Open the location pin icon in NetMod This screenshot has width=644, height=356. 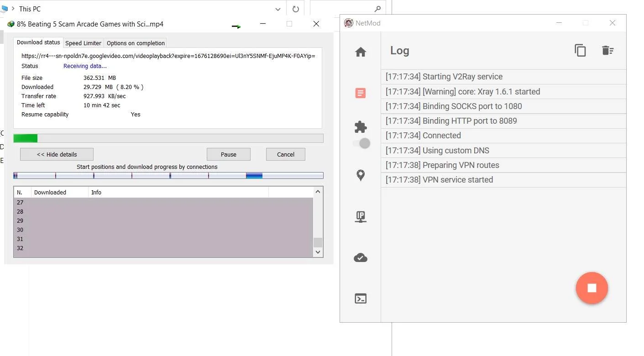(361, 175)
